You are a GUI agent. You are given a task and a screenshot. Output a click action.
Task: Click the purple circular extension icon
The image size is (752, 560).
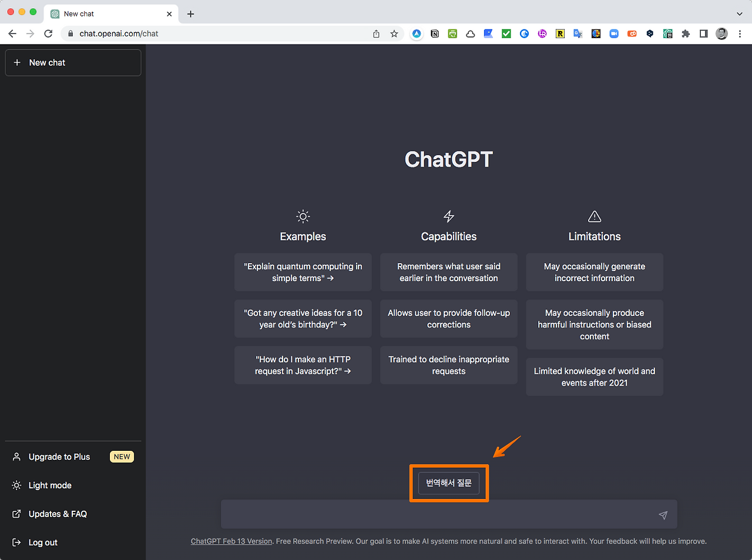click(542, 33)
